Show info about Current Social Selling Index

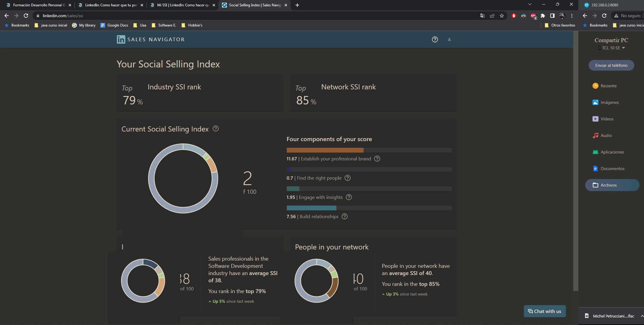click(216, 128)
